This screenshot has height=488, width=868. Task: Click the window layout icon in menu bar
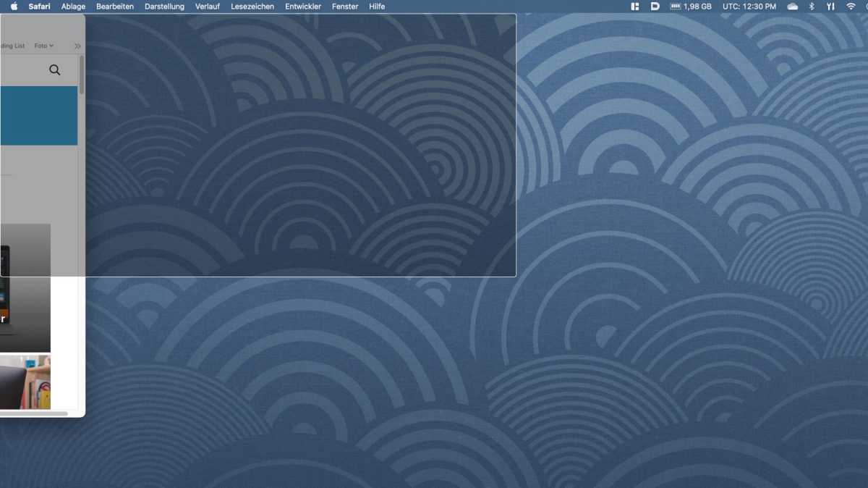[635, 7]
